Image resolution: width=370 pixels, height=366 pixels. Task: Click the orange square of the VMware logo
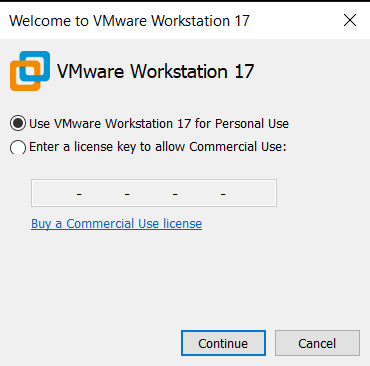point(25,75)
